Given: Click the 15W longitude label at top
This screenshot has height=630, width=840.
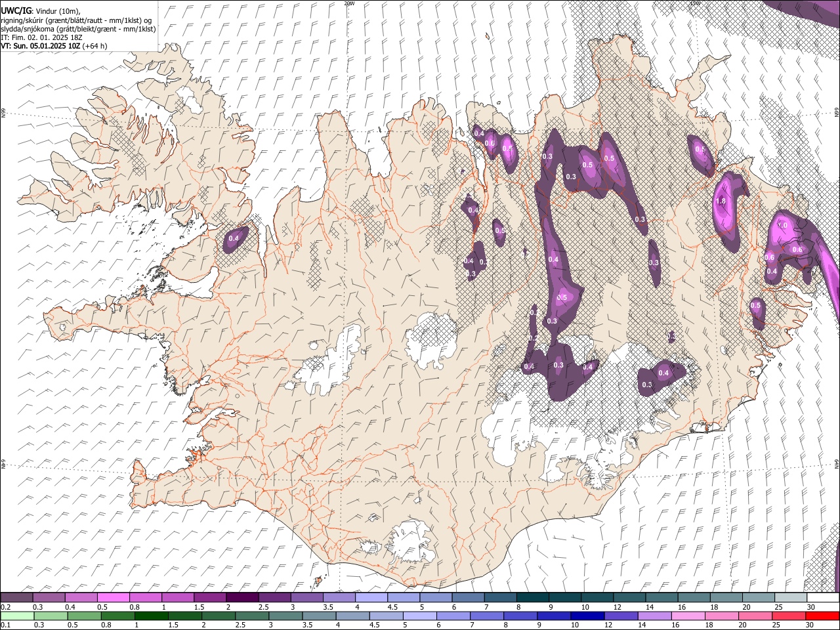Looking at the screenshot, I should point(694,3).
